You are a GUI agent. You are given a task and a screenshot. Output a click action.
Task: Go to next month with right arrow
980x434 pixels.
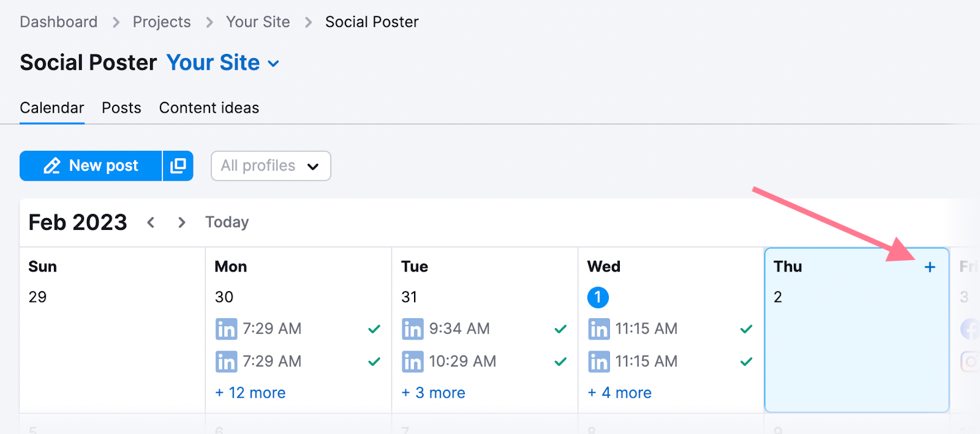[x=181, y=223]
